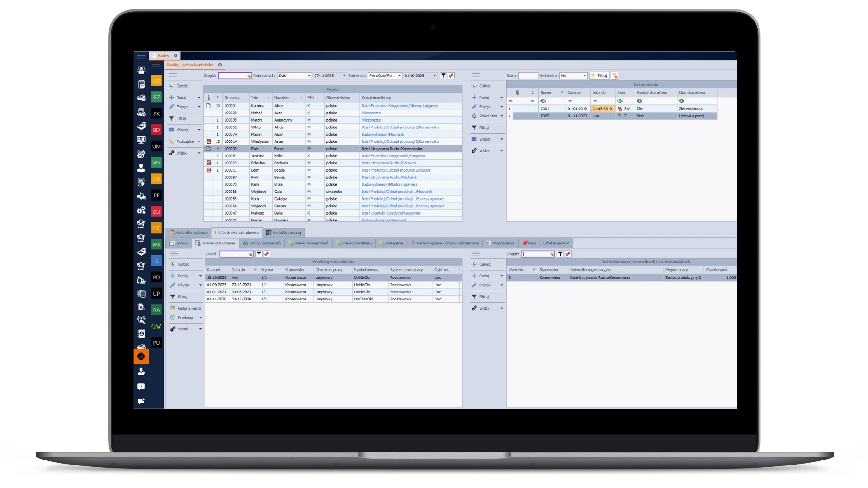Select the blue S module tile
868x488 pixels.
(156, 261)
